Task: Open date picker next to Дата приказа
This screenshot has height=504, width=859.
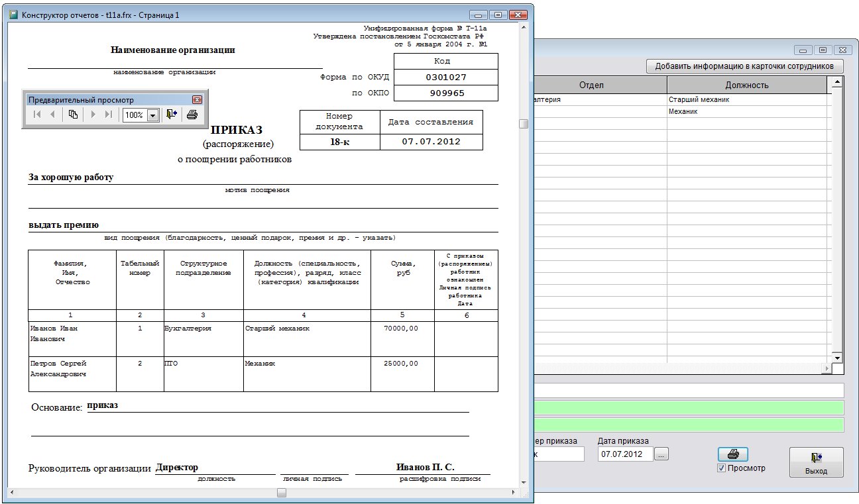Action: tap(663, 454)
